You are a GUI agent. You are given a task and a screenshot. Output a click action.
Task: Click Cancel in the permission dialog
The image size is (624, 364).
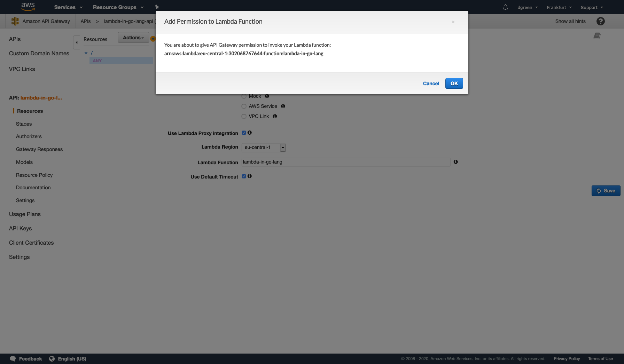[431, 84]
